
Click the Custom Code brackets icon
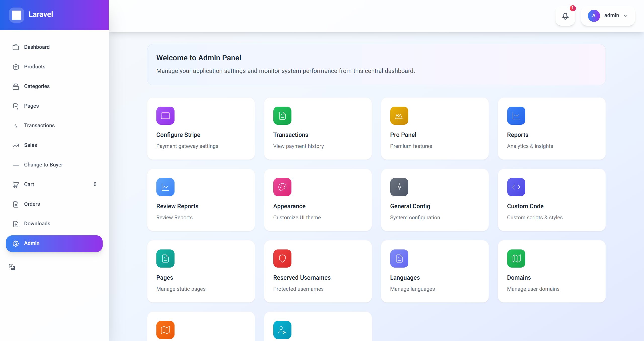[x=516, y=187]
